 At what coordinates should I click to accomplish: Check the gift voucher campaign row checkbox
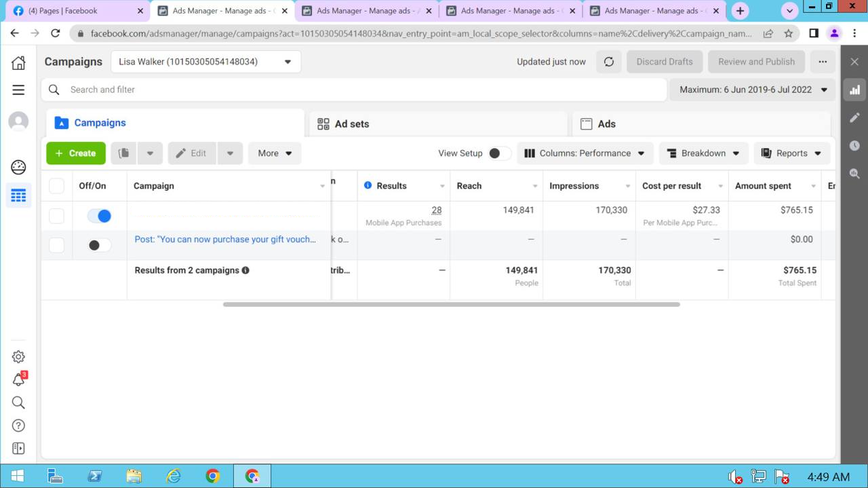click(57, 245)
